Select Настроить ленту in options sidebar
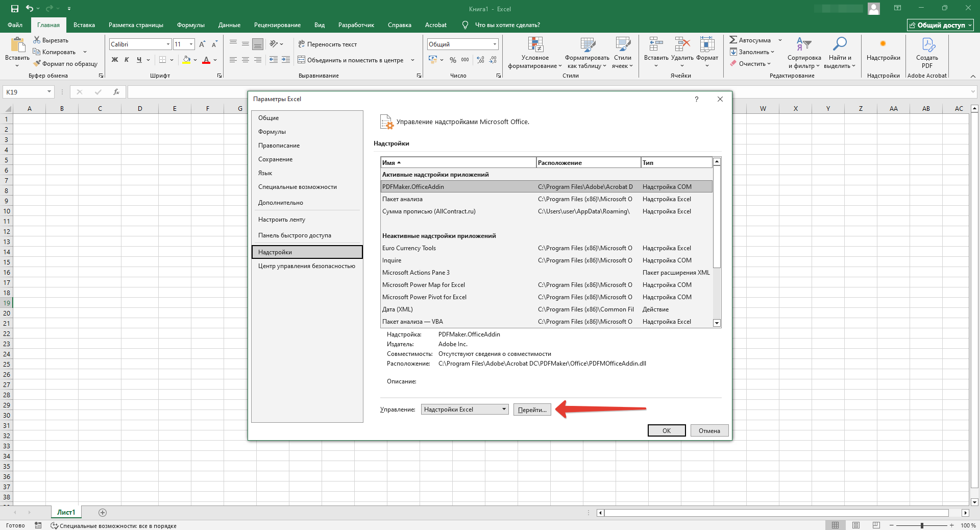This screenshot has width=980, height=530. (307, 220)
